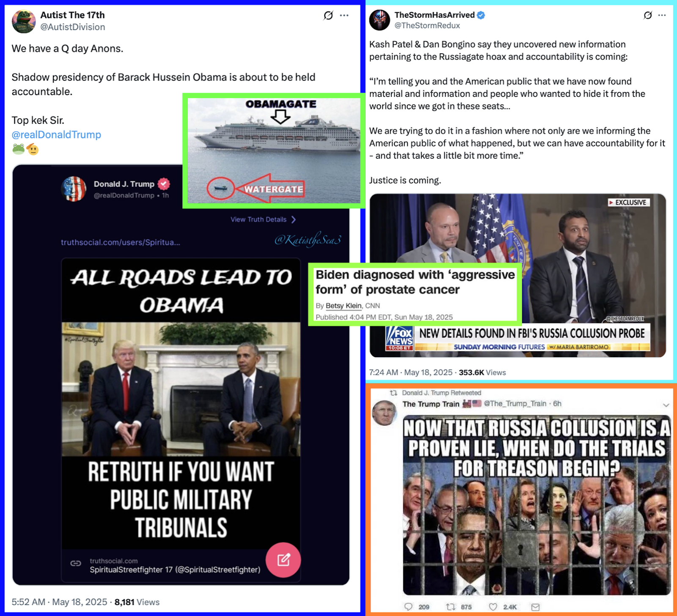This screenshot has width=677, height=616.
Task: Click the link icon beside truthsocial.com card
Action: (76, 563)
